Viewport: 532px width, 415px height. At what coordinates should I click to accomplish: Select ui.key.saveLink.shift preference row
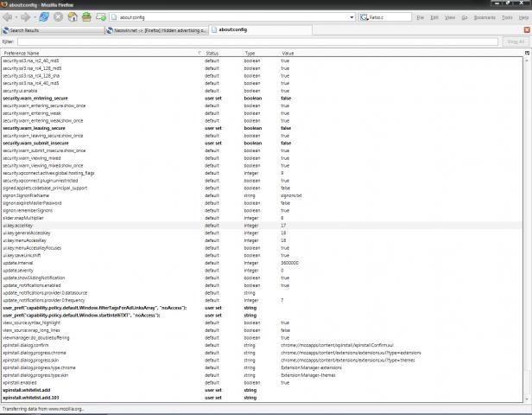tap(262, 255)
